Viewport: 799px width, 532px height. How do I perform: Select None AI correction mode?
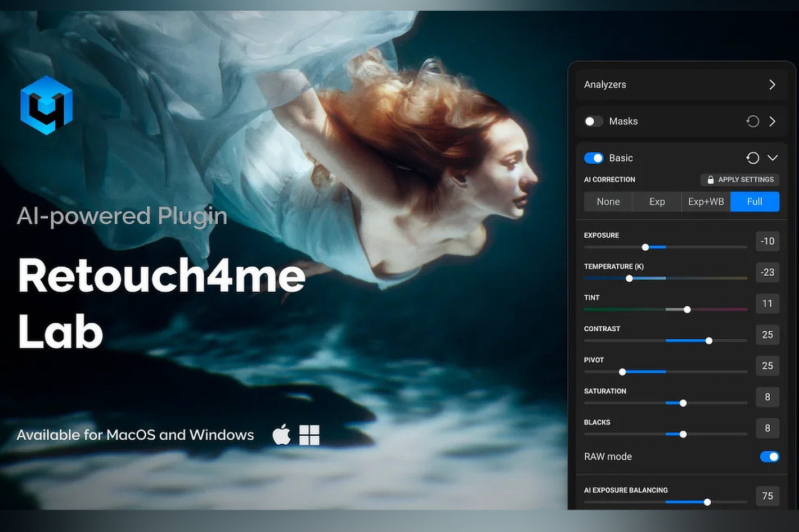(608, 202)
